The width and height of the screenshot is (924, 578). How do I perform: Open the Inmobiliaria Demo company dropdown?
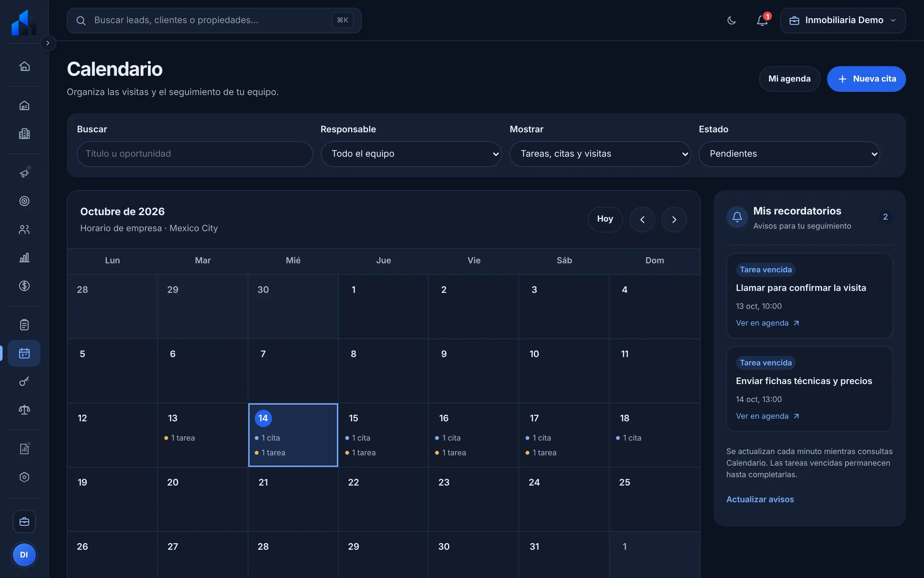[x=843, y=20]
